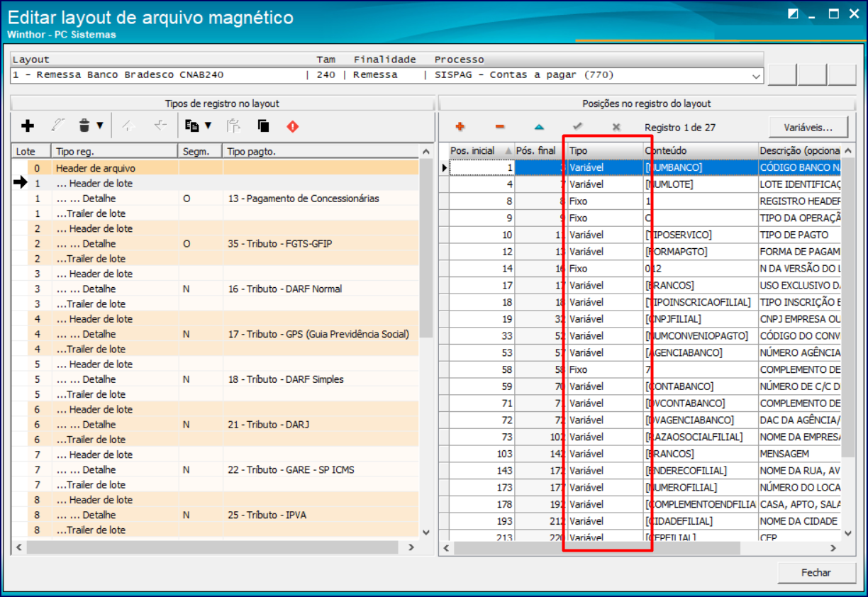The height and width of the screenshot is (597, 868).
Task: Click the third blank button next to Layout combo
Action: click(842, 75)
